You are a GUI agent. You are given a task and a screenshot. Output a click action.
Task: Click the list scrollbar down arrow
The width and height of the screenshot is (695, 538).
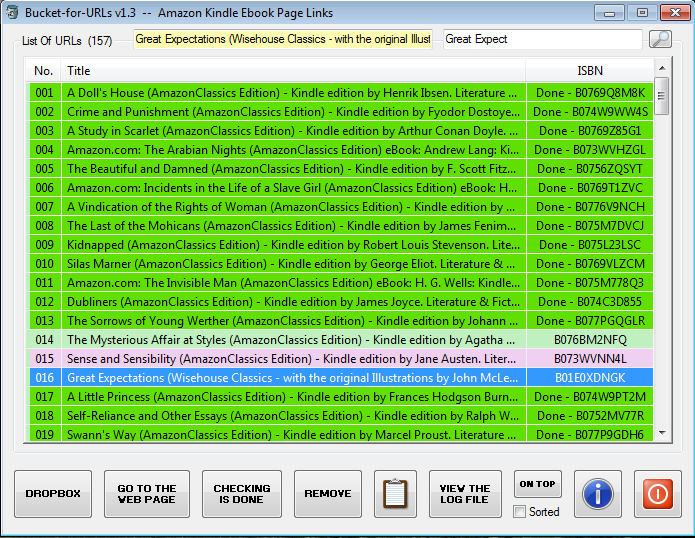pos(662,433)
